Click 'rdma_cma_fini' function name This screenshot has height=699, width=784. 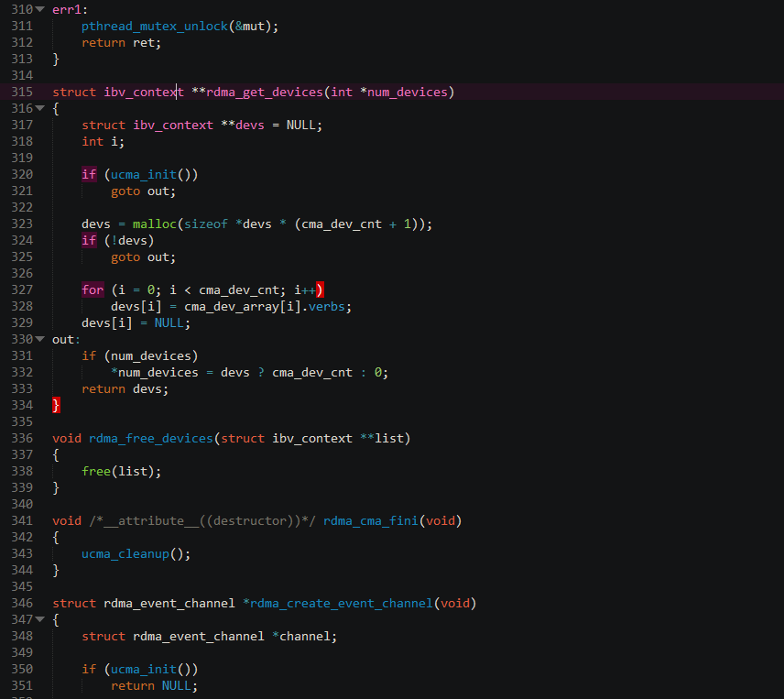pyautogui.click(x=371, y=521)
